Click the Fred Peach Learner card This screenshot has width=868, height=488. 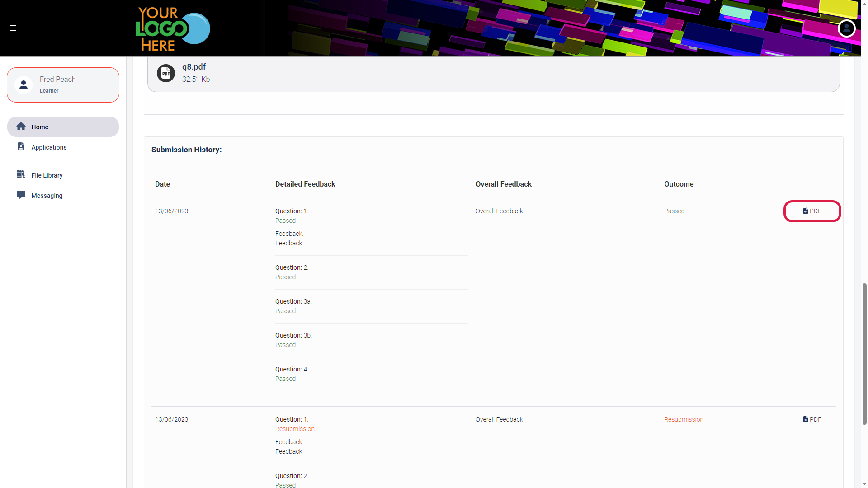click(x=63, y=85)
